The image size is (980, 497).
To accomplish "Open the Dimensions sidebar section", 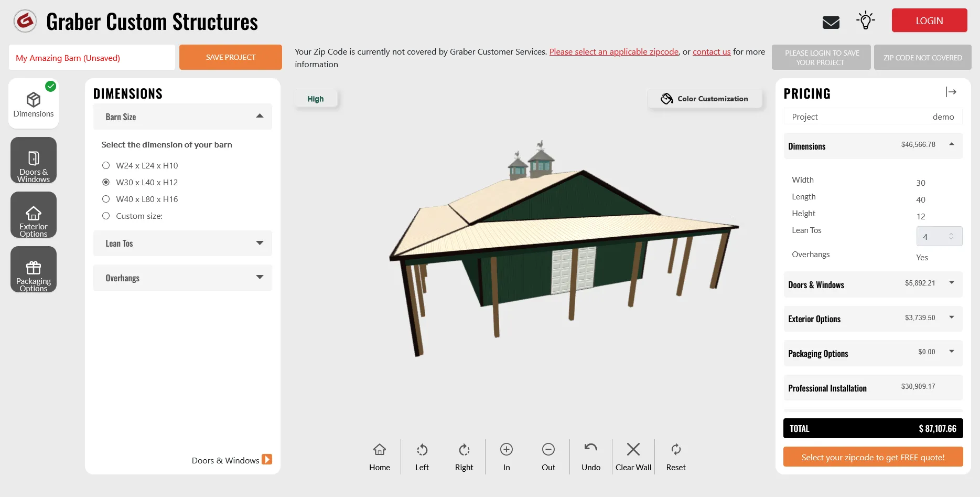I will [x=34, y=103].
